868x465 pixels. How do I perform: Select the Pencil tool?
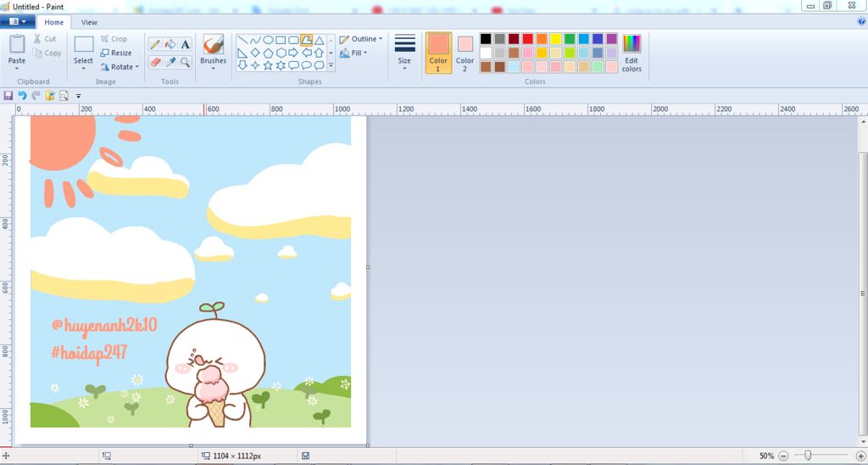coord(155,44)
